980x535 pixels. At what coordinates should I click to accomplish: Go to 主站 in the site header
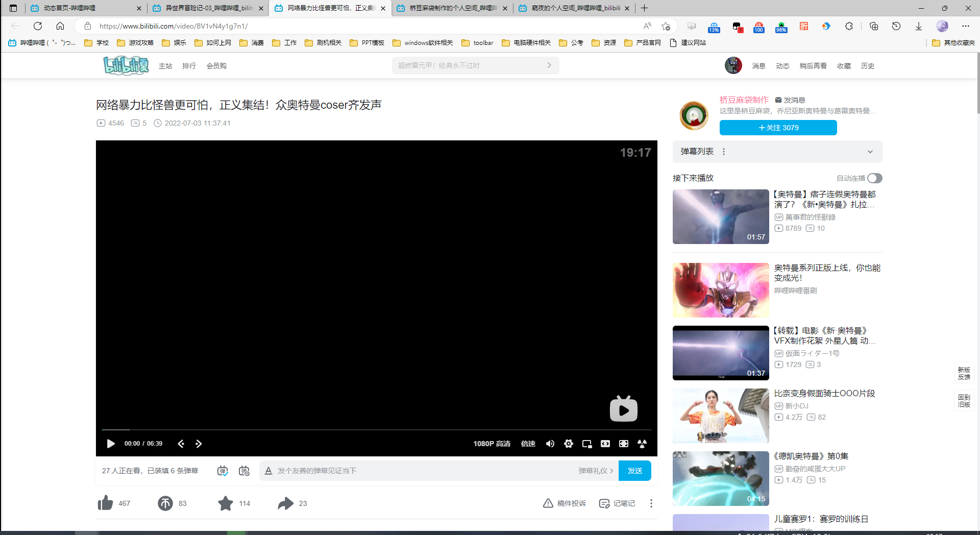165,66
